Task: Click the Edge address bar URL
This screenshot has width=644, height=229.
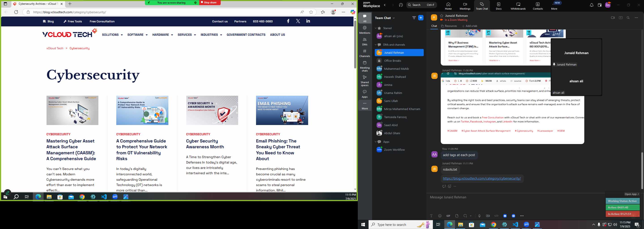Action: pos(70,12)
